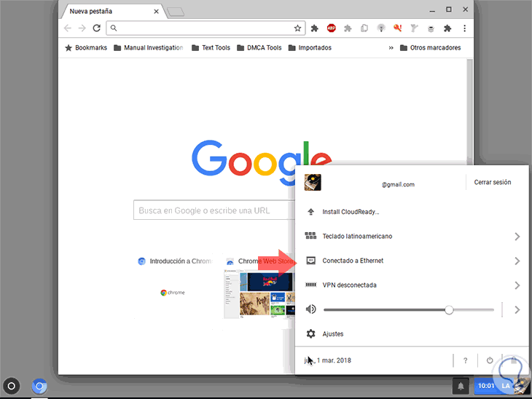The image size is (532, 399).
Task: Click the VPN key icon
Action: [310, 285]
